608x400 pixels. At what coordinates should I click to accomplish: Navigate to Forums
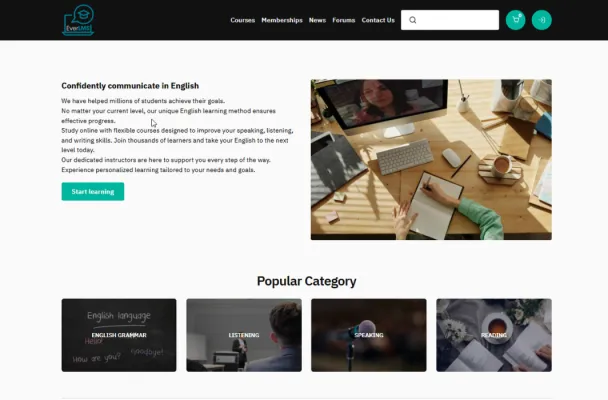[x=344, y=20]
